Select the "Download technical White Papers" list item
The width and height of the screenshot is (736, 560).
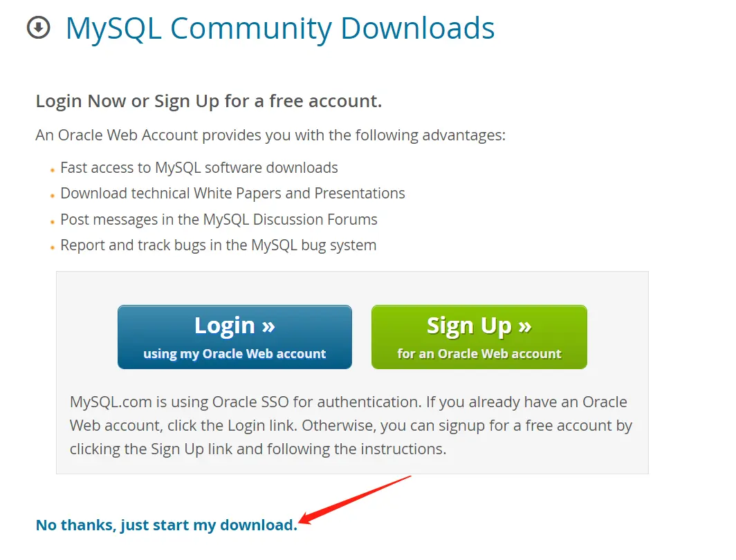(x=232, y=194)
